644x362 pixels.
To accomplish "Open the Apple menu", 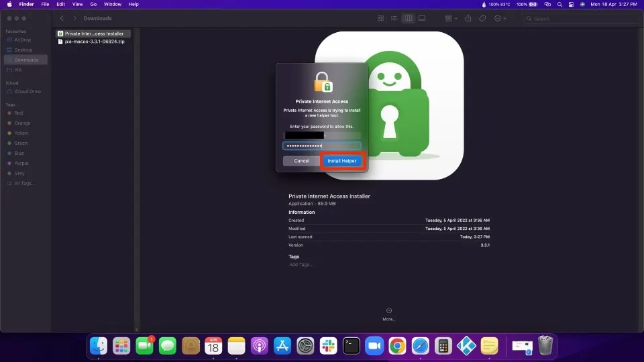I will coord(9,4).
